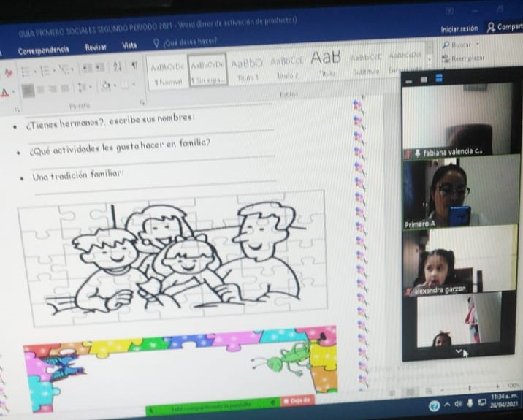Click the microphone tray icon

point(470,403)
